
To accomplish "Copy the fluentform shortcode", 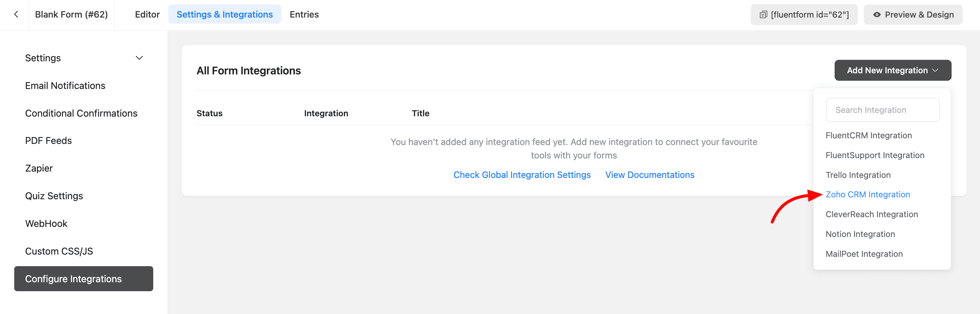I will tap(804, 15).
